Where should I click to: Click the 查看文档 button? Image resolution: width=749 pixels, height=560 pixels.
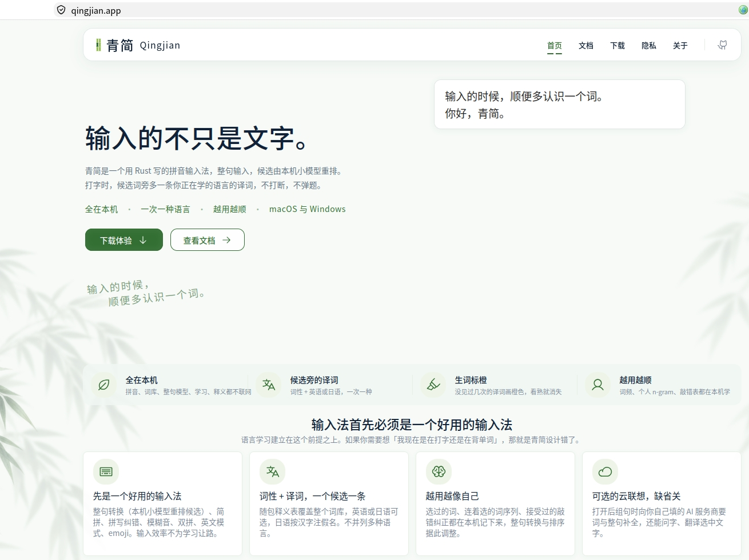click(208, 240)
